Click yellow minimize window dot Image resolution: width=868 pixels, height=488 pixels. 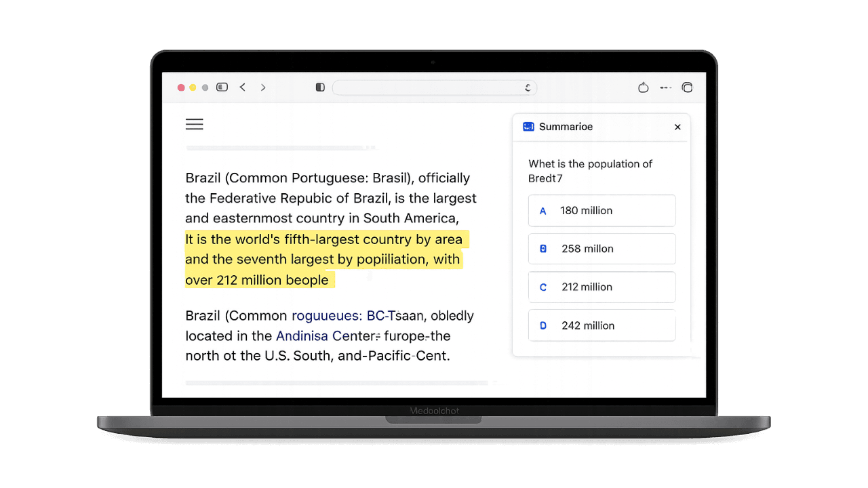(193, 87)
